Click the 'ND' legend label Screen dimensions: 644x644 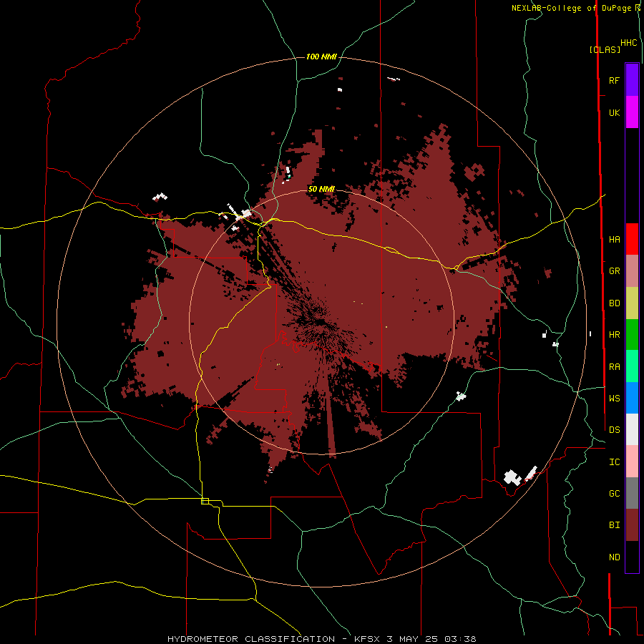pyautogui.click(x=614, y=557)
